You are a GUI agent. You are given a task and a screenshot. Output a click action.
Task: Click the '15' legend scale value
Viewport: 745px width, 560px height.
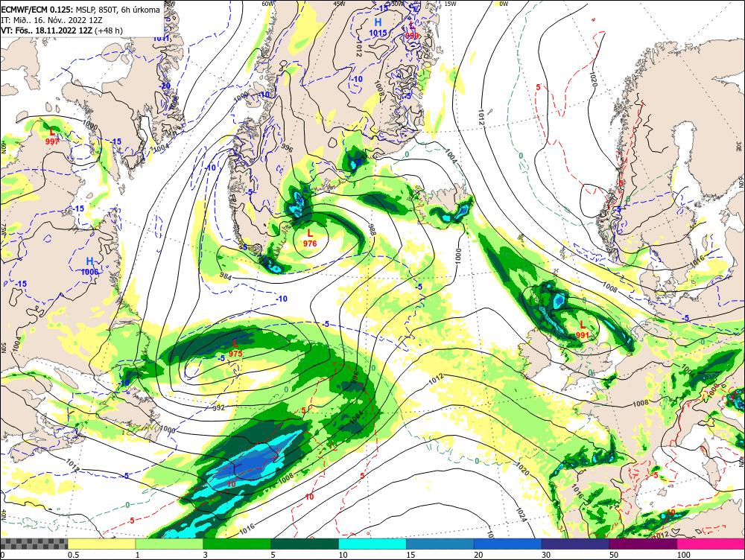point(410,555)
